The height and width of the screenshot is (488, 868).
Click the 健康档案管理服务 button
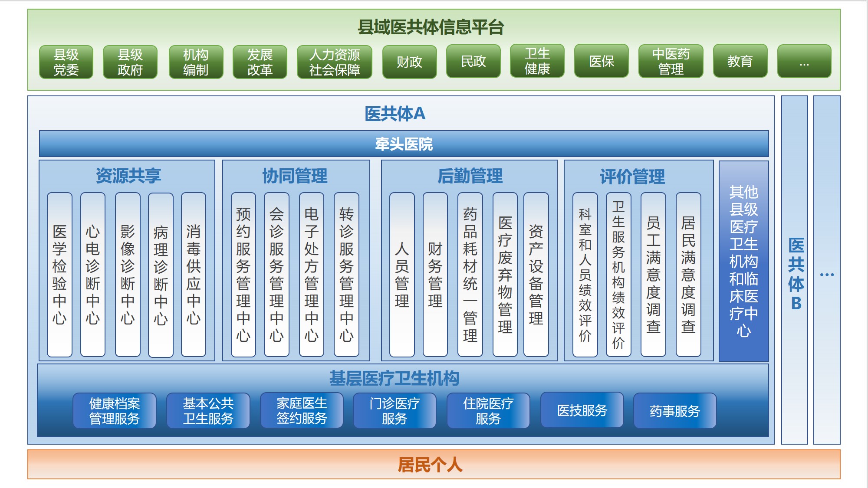(114, 411)
